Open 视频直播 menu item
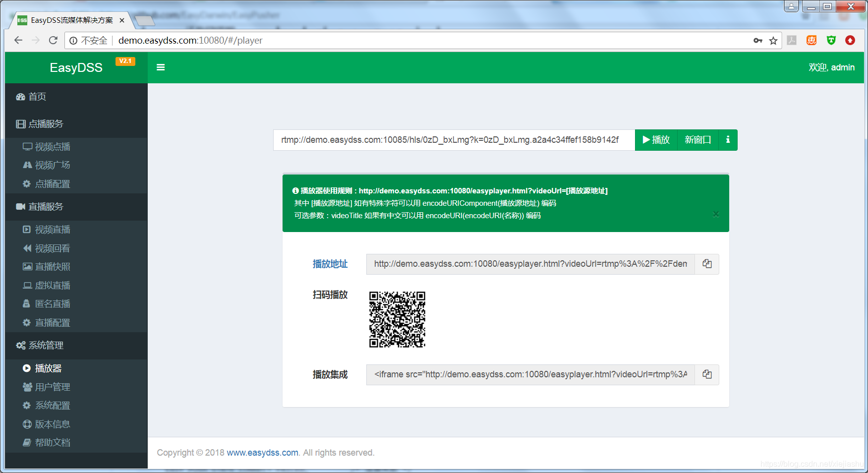The image size is (868, 473). (76, 230)
